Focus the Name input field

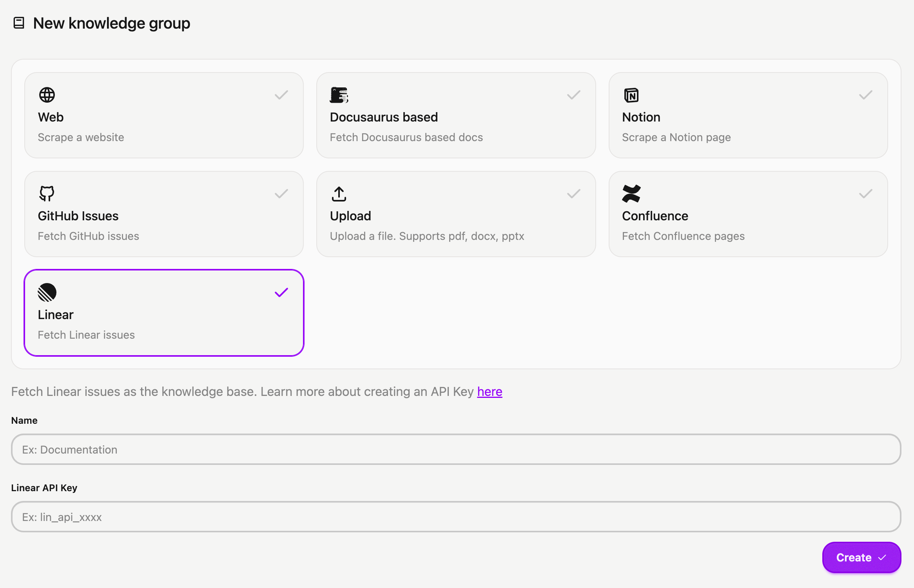[x=456, y=449]
